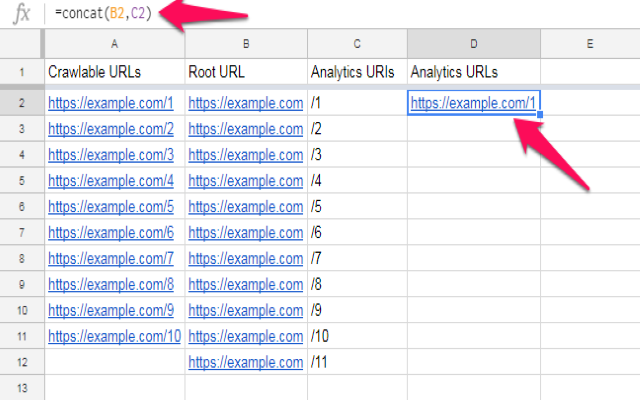
Task: Click the select-all corner box
Action: click(x=20, y=44)
